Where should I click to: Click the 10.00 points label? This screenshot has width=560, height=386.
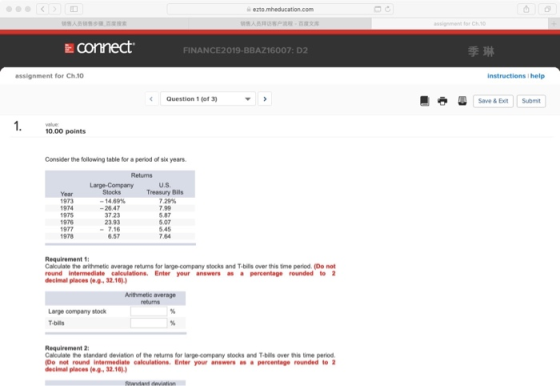tap(65, 131)
